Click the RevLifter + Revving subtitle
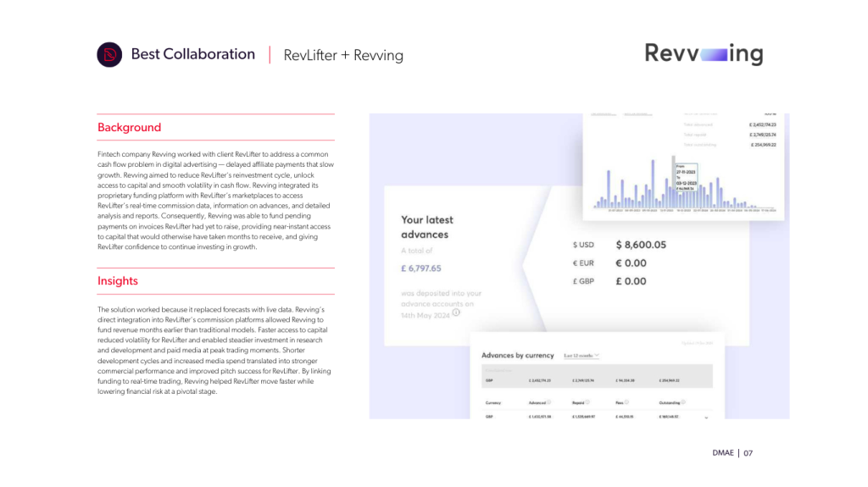The height and width of the screenshot is (487, 868). 343,55
